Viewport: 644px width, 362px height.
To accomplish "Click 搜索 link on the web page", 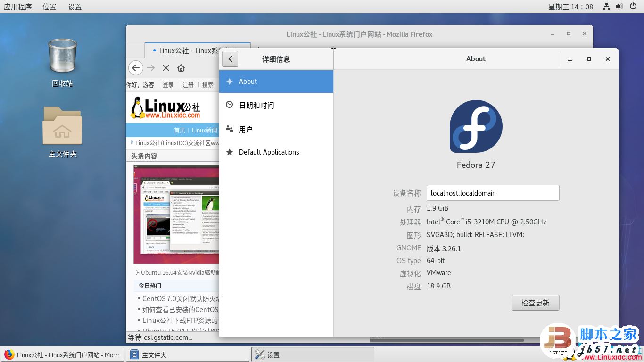I will click(208, 85).
